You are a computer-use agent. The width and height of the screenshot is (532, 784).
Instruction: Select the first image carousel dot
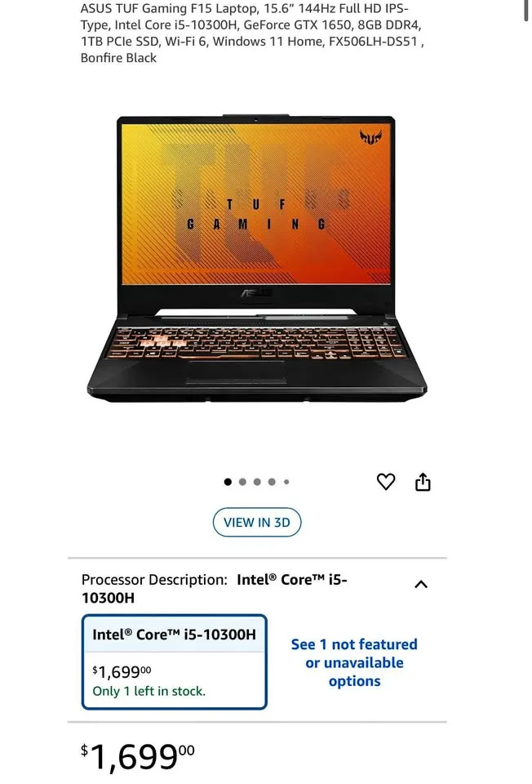[228, 482]
